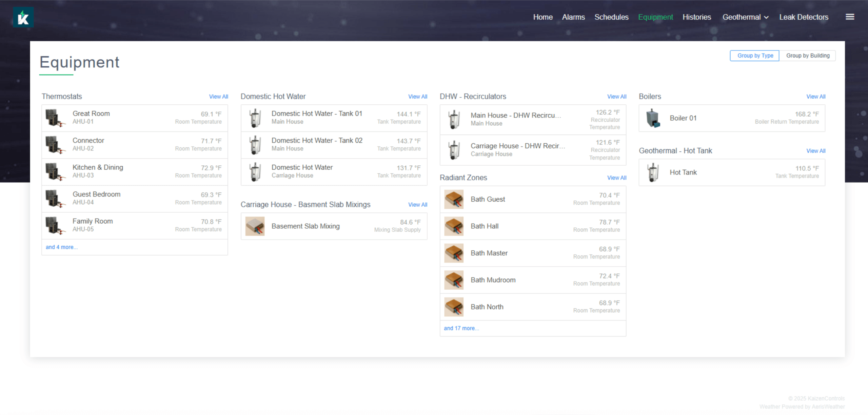Expand the Geothermal dropdown menu
This screenshot has width=868, height=415.
(x=745, y=17)
